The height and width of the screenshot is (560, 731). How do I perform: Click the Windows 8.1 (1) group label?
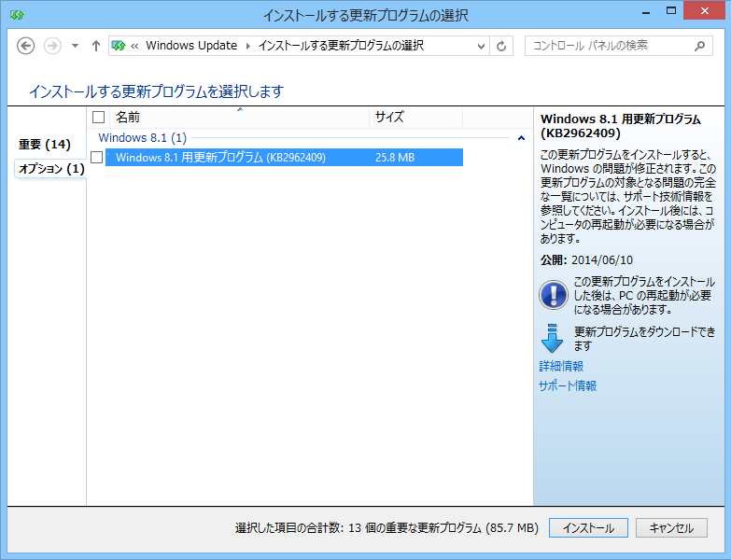[142, 138]
